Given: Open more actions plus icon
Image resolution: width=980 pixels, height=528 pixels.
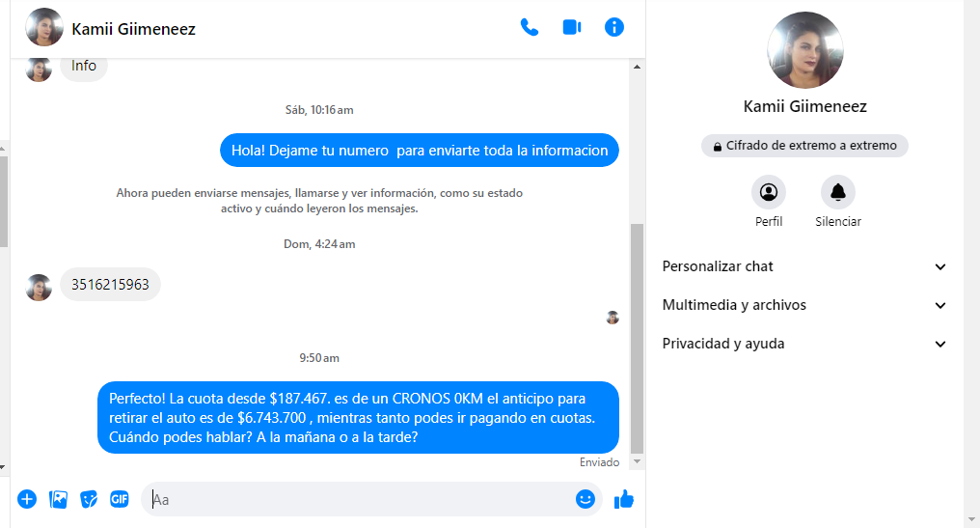Looking at the screenshot, I should point(27,499).
